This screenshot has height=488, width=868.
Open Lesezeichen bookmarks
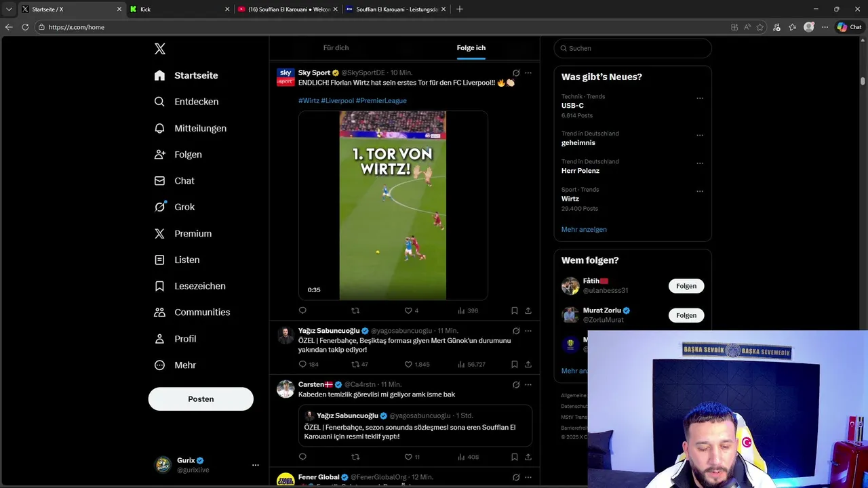[190, 286]
